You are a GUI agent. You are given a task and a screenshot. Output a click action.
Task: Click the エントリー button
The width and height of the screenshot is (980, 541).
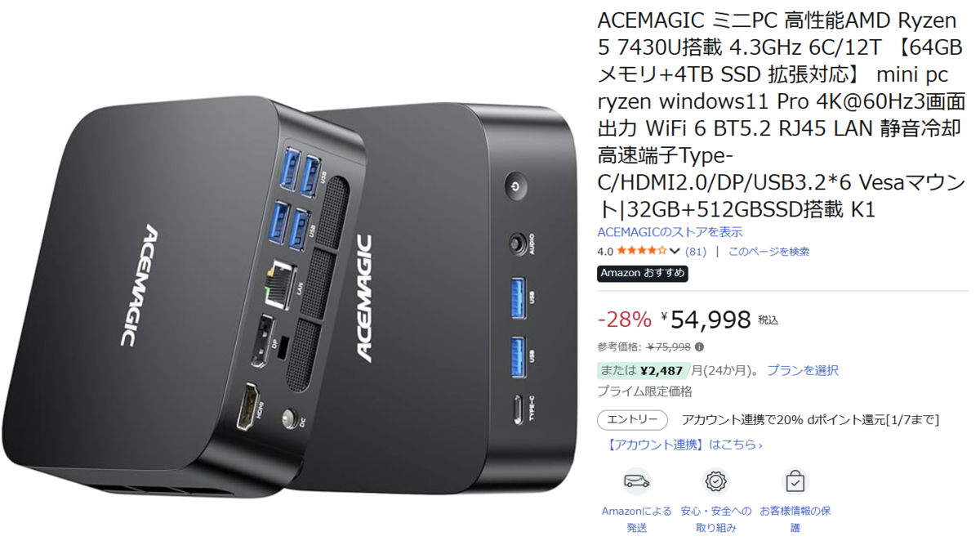pyautogui.click(x=632, y=420)
